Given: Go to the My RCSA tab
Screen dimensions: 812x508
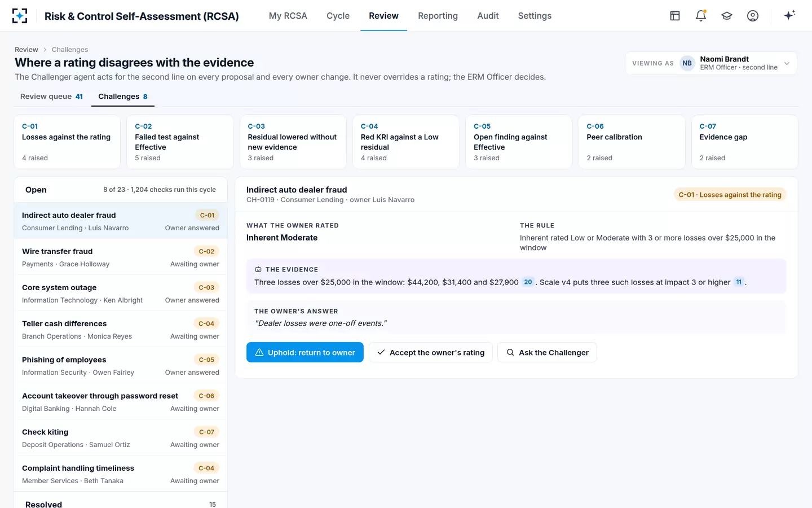Looking at the screenshot, I should point(288,16).
